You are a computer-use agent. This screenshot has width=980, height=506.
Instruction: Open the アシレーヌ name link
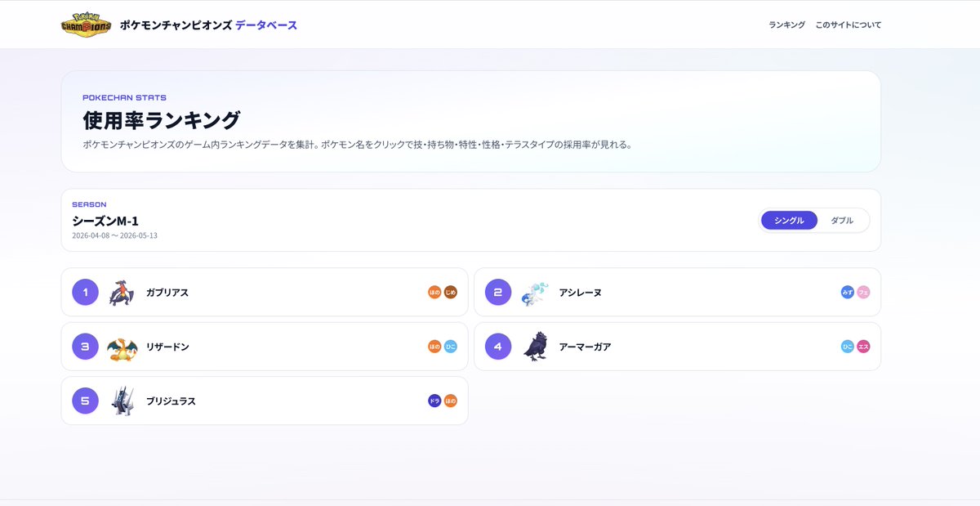(x=581, y=293)
